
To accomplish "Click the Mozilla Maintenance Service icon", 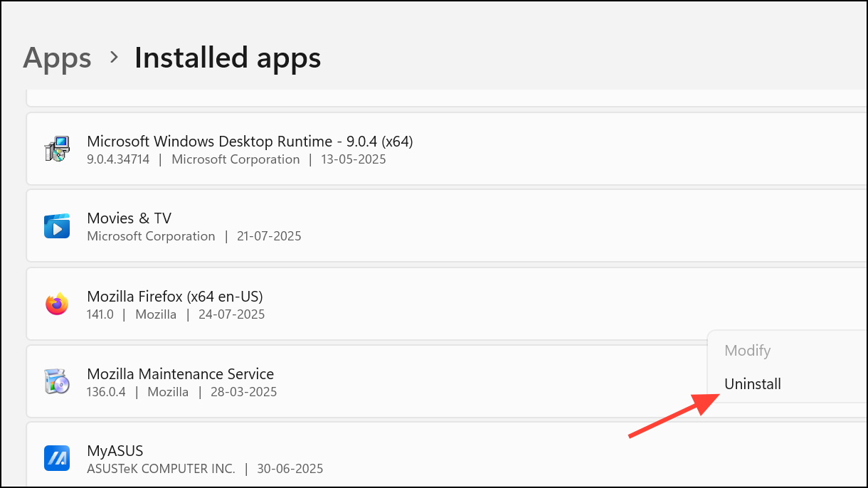I will (57, 381).
